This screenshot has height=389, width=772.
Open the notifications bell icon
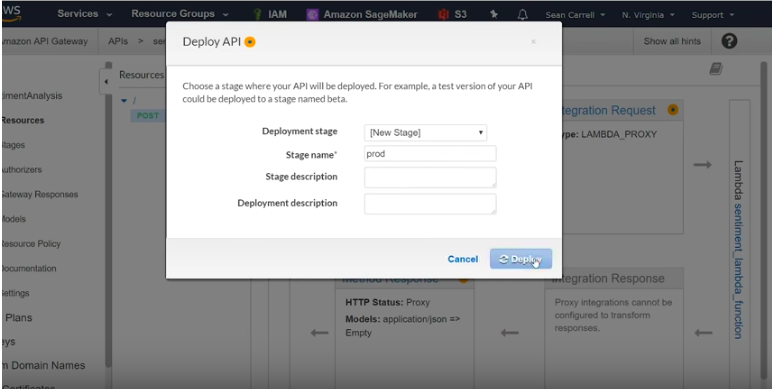[523, 15]
